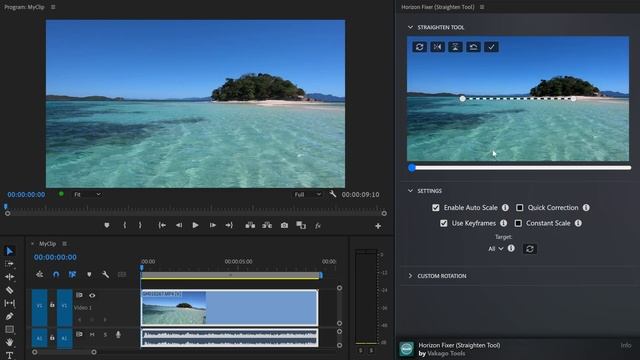Open Horizon Fixer panel menu
Image resolution: width=640 pixels, height=360 pixels.
(x=482, y=7)
